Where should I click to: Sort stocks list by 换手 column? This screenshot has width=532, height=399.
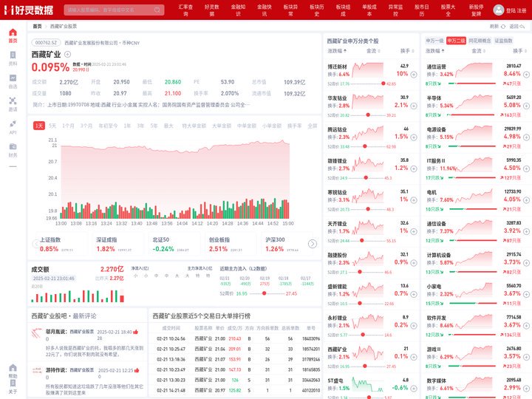[407, 51]
